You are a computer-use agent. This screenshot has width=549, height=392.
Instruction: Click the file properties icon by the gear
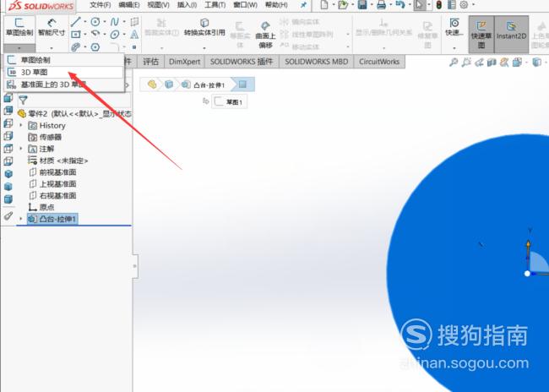point(452,5)
